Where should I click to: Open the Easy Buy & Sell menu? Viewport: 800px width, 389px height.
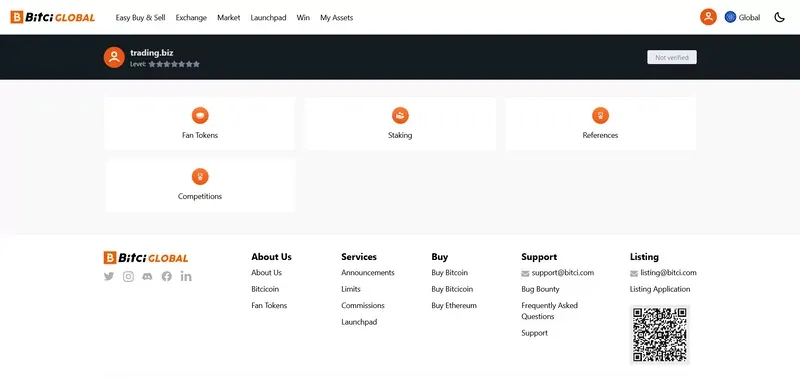pyautogui.click(x=140, y=17)
